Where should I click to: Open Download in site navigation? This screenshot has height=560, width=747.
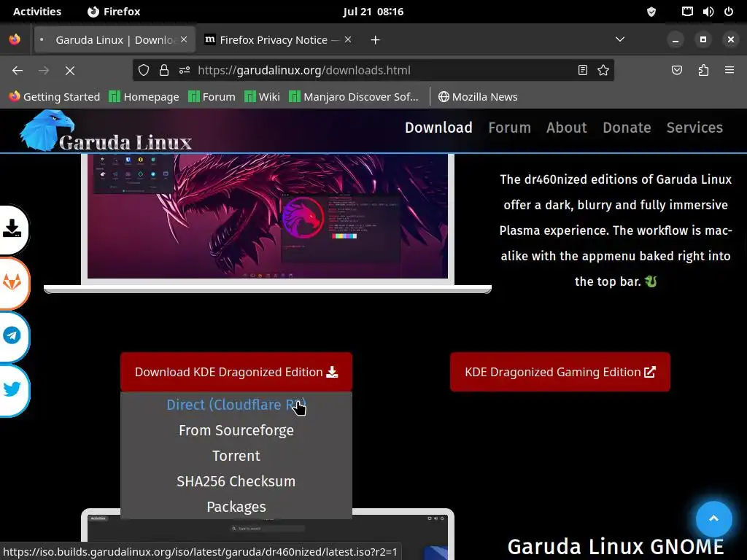438,128
